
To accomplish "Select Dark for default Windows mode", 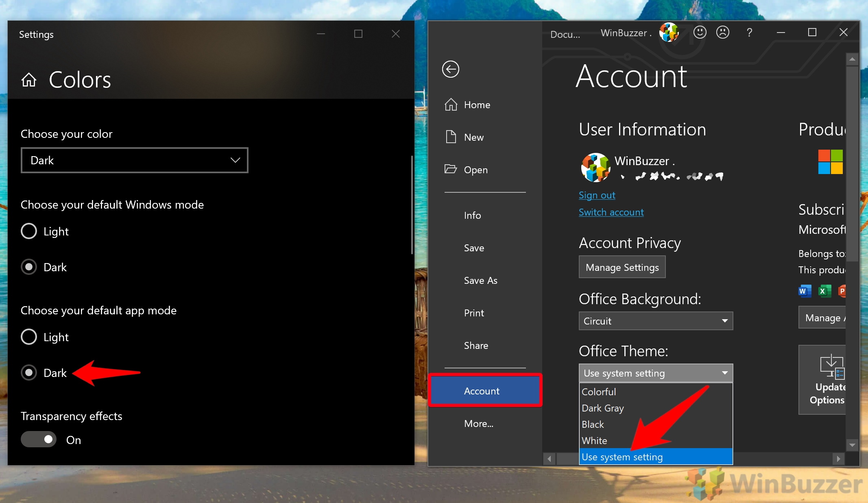I will coord(29,267).
